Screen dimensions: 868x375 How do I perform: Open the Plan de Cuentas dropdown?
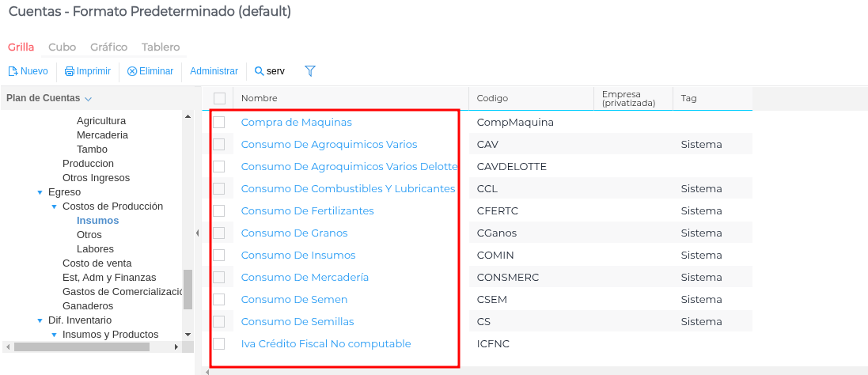click(88, 99)
